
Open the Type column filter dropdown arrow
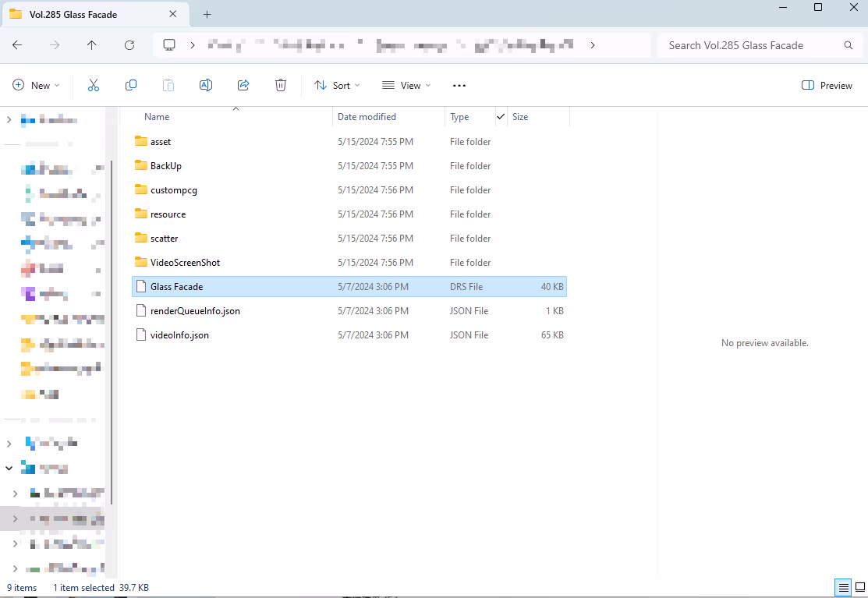click(501, 117)
